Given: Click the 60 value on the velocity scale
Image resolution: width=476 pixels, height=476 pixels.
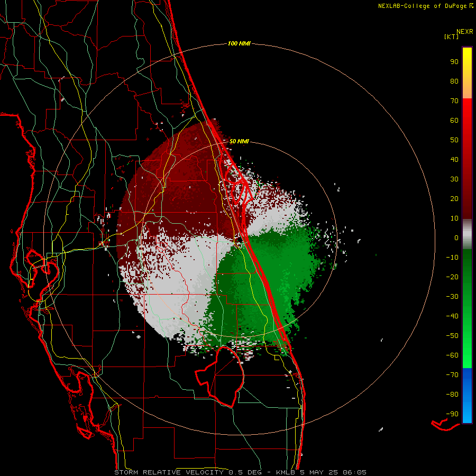Looking at the screenshot, I should (x=454, y=121).
